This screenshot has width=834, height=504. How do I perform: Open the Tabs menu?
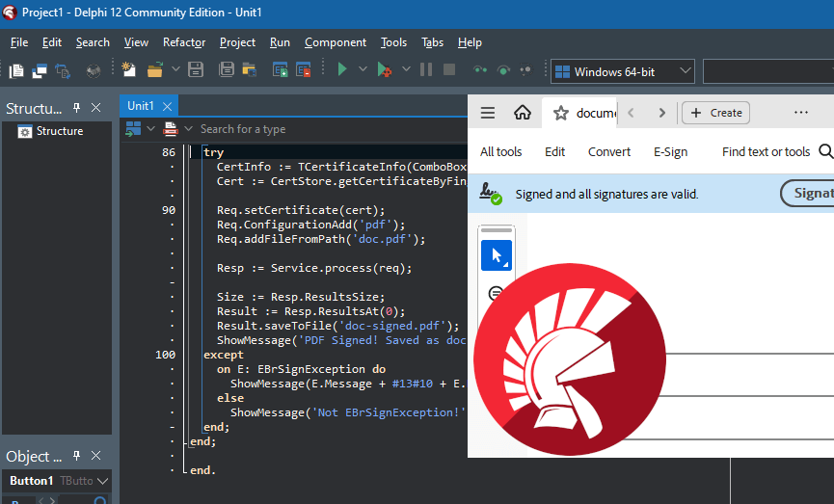coord(432,42)
